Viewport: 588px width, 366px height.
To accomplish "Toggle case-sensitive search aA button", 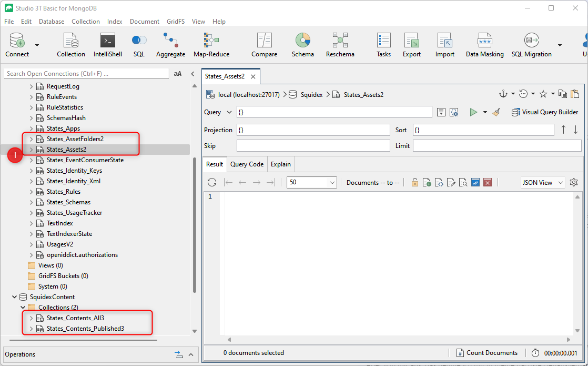I will coord(178,74).
